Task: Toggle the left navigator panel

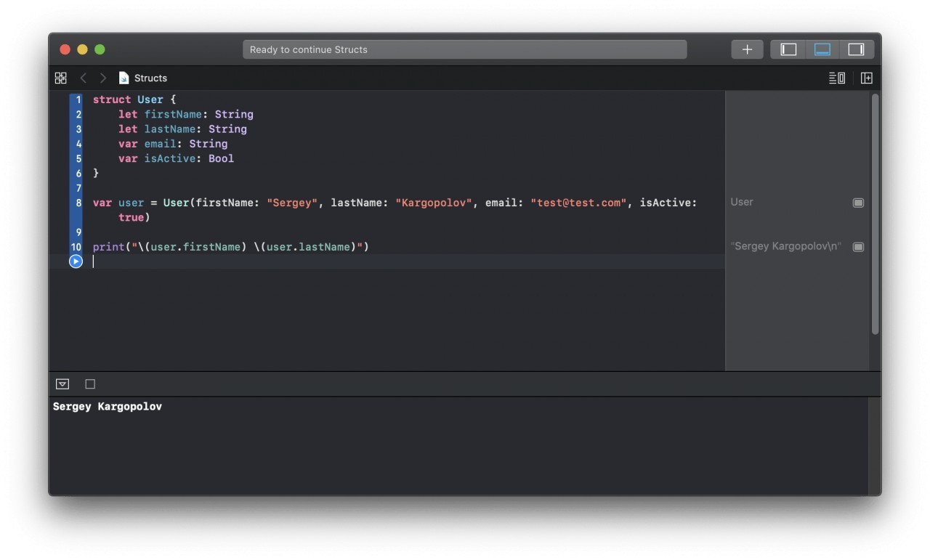Action: click(788, 49)
